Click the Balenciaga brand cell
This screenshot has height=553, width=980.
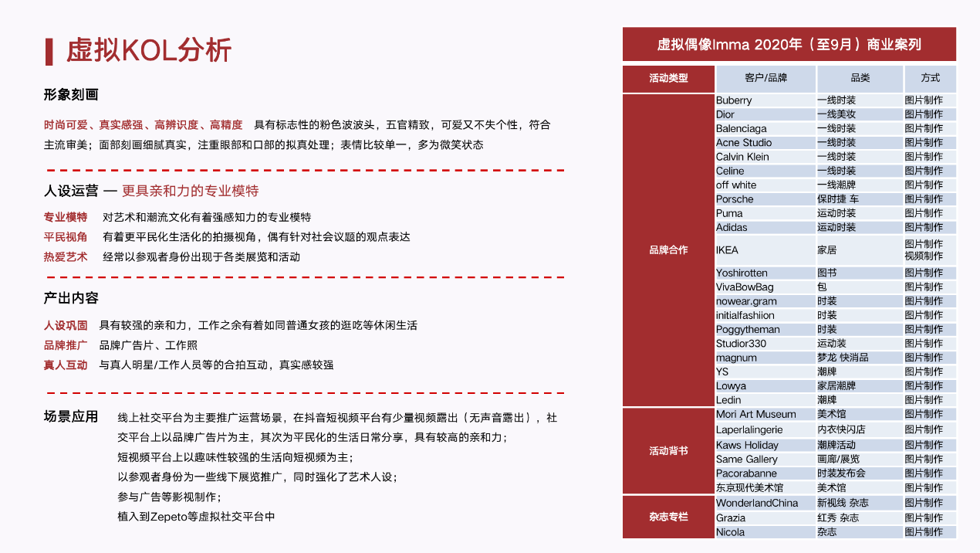tap(741, 129)
